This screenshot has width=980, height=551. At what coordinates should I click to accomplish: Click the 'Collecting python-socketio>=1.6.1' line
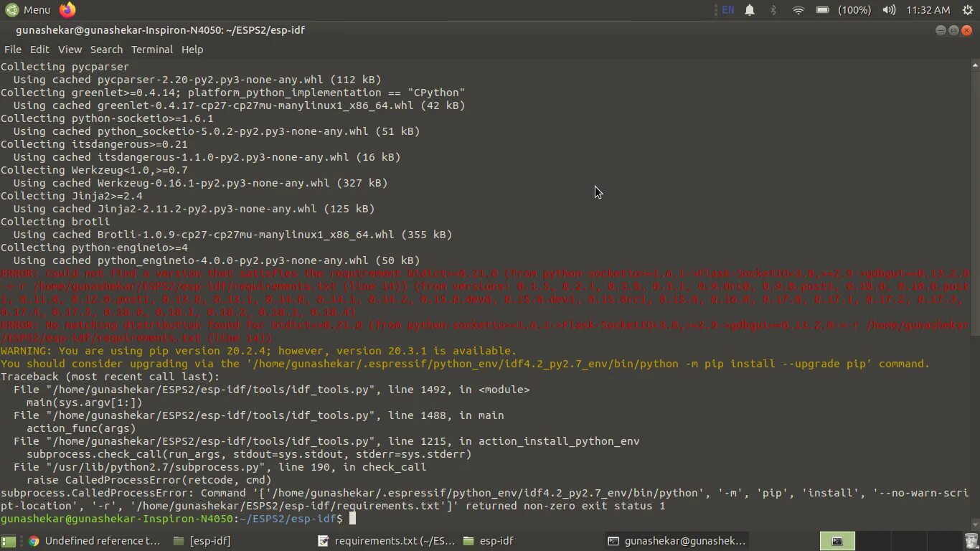[107, 118]
